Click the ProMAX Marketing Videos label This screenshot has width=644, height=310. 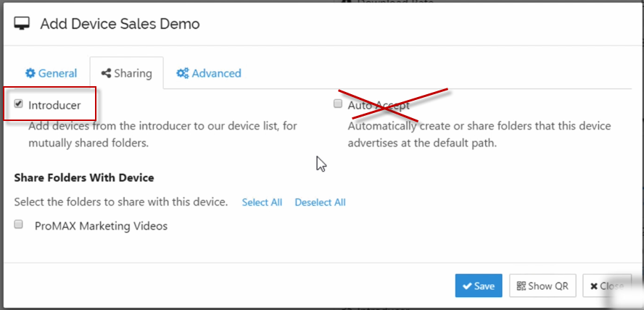(x=101, y=226)
